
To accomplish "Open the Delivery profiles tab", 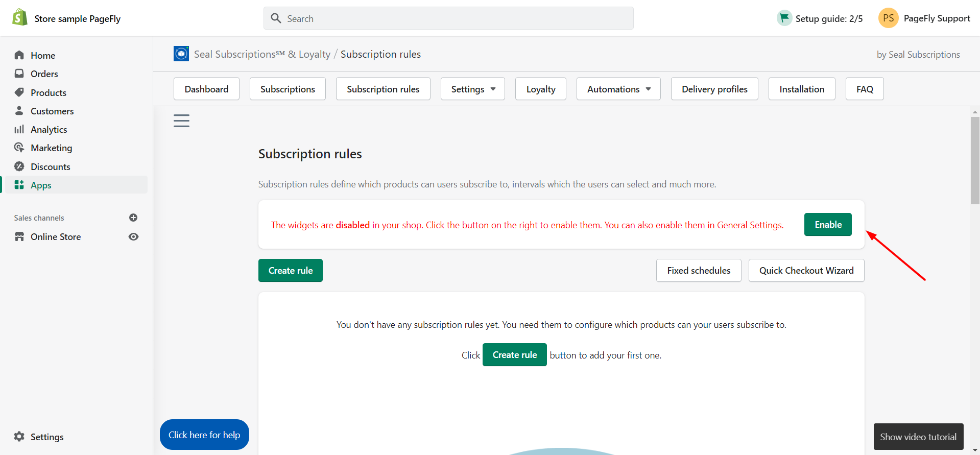I will coord(714,89).
